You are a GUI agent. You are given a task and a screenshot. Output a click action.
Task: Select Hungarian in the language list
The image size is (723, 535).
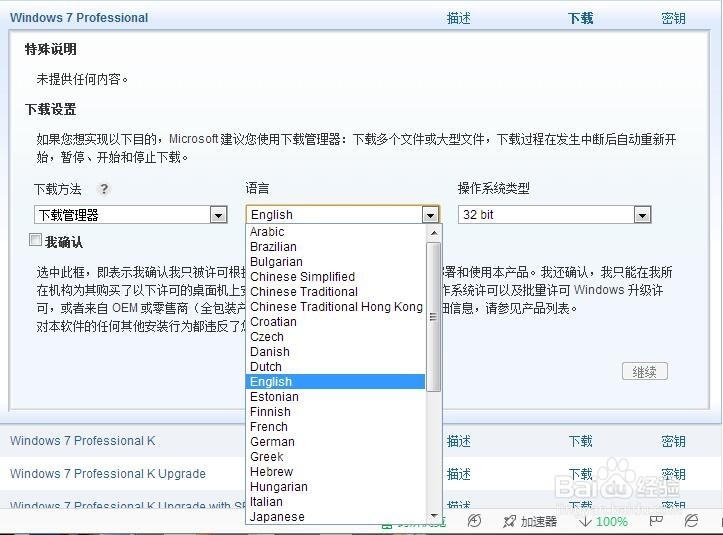[335, 487]
